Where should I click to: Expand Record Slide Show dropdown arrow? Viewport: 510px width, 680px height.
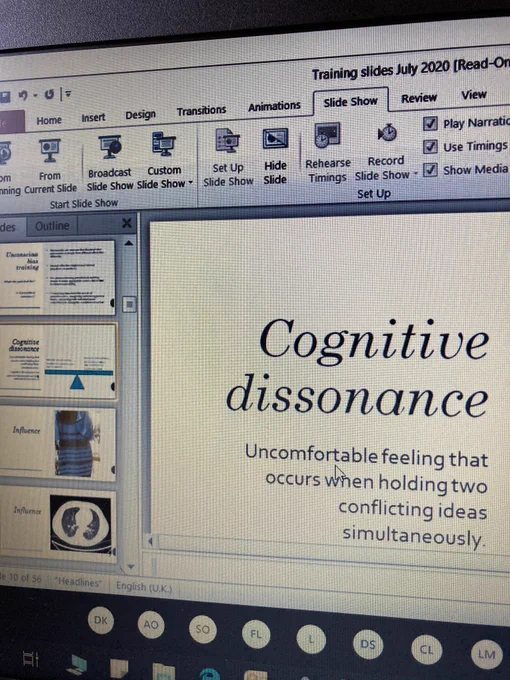click(415, 174)
